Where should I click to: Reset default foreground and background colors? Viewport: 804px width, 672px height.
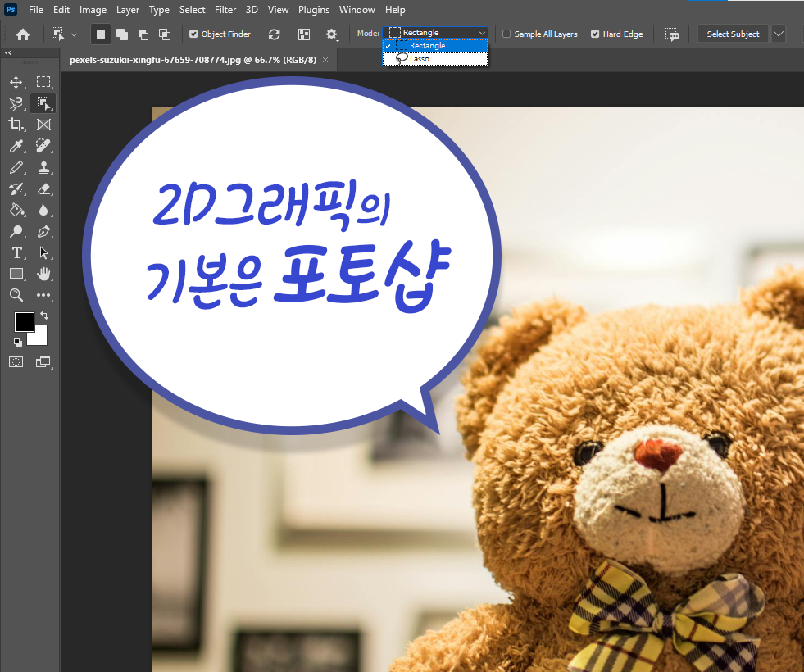[18, 343]
